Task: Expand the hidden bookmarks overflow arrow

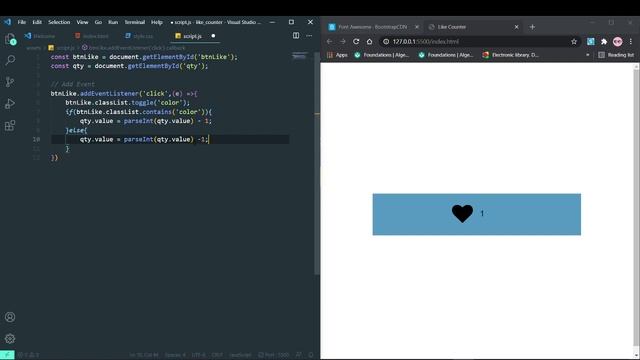Action: pyautogui.click(x=588, y=55)
